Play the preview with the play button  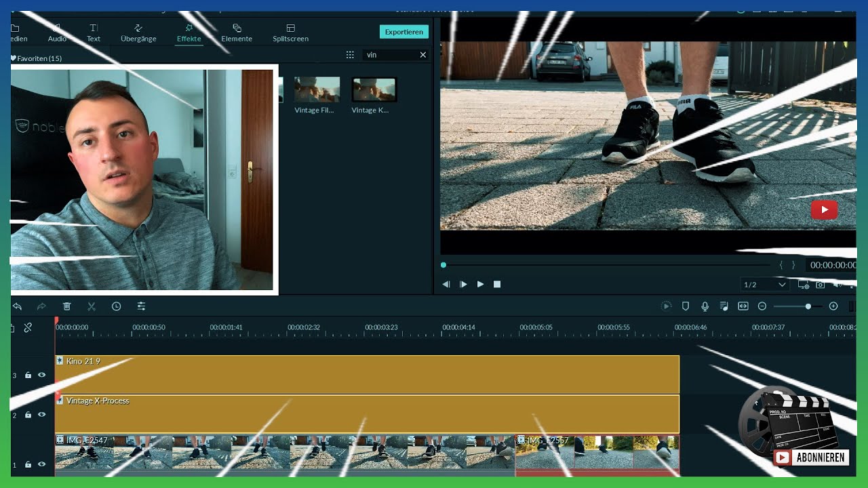(480, 284)
